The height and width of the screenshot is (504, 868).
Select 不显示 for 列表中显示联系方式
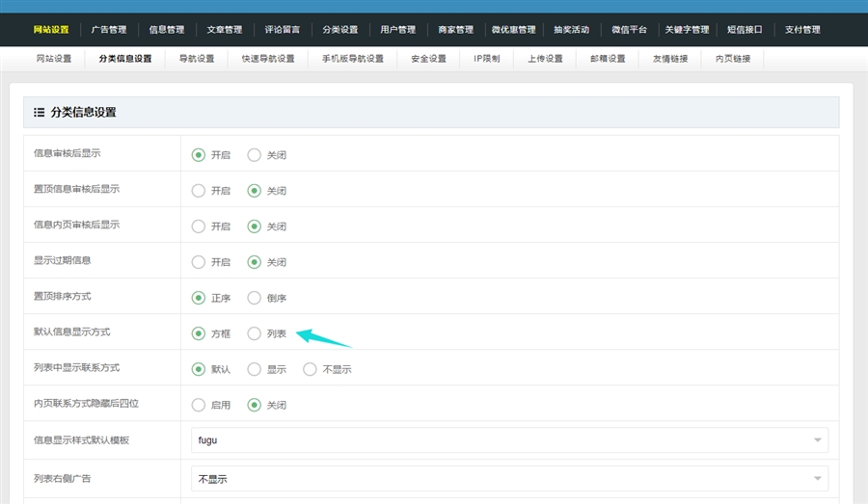click(x=310, y=369)
